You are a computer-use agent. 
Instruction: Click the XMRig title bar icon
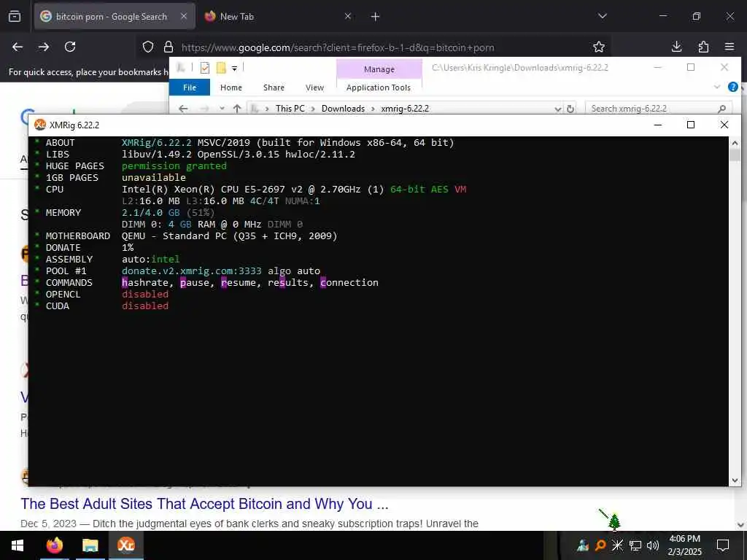tap(40, 125)
